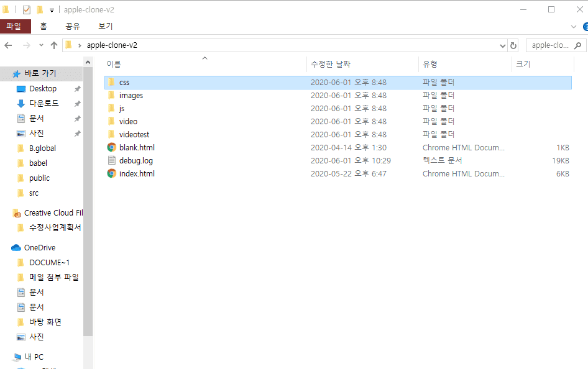Image resolution: width=588 pixels, height=369 pixels.
Task: Click Chrome icon of blank.html
Action: [x=111, y=147]
